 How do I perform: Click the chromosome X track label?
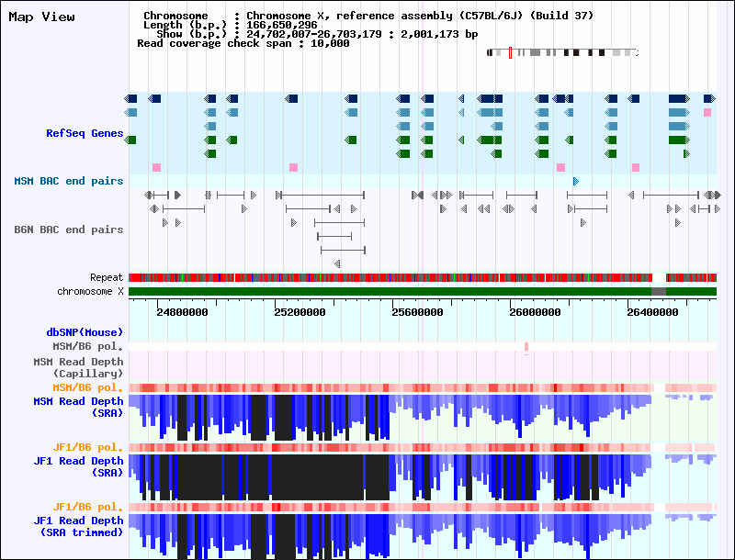click(90, 291)
